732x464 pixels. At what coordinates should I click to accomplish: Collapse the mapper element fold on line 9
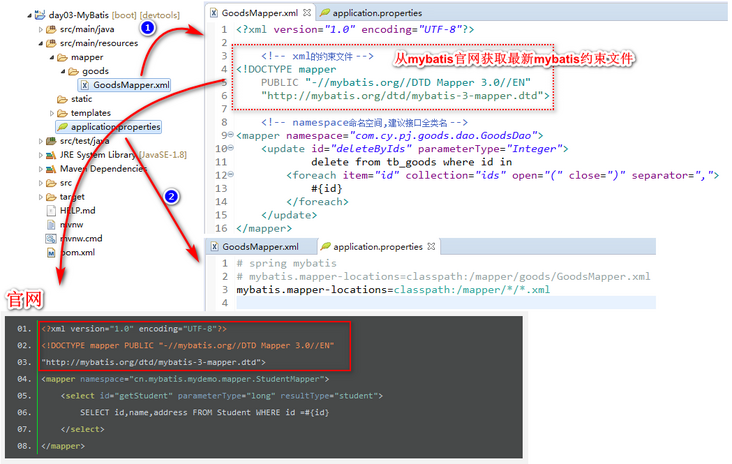point(231,135)
